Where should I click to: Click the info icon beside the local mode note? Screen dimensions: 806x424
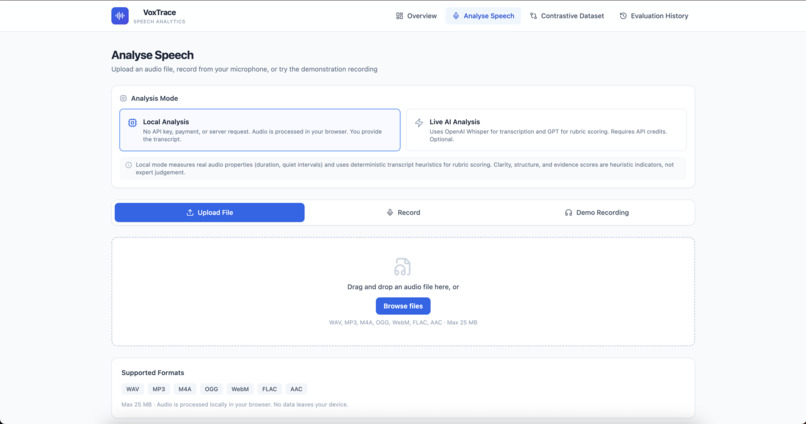coord(129,165)
